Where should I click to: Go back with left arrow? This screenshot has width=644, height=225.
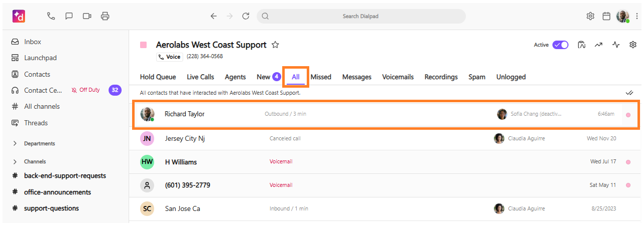pyautogui.click(x=214, y=16)
